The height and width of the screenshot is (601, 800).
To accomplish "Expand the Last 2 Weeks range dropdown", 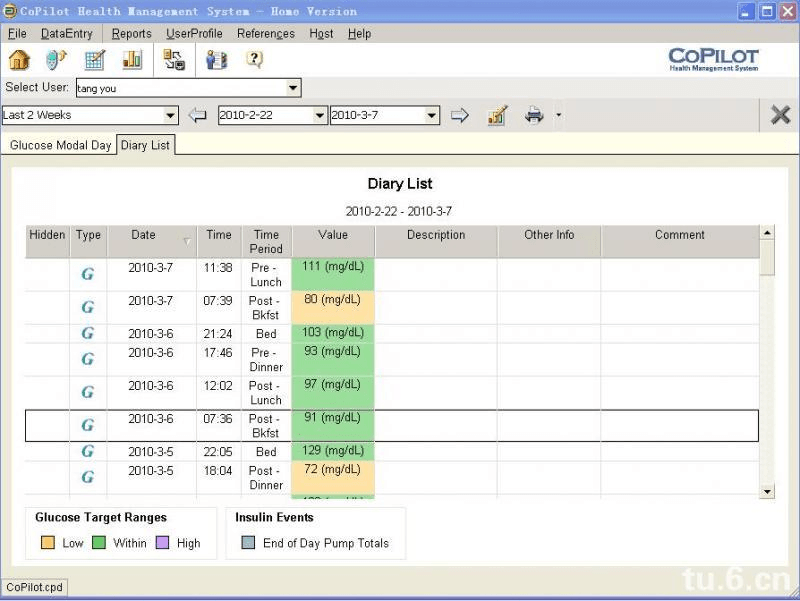I will [170, 115].
